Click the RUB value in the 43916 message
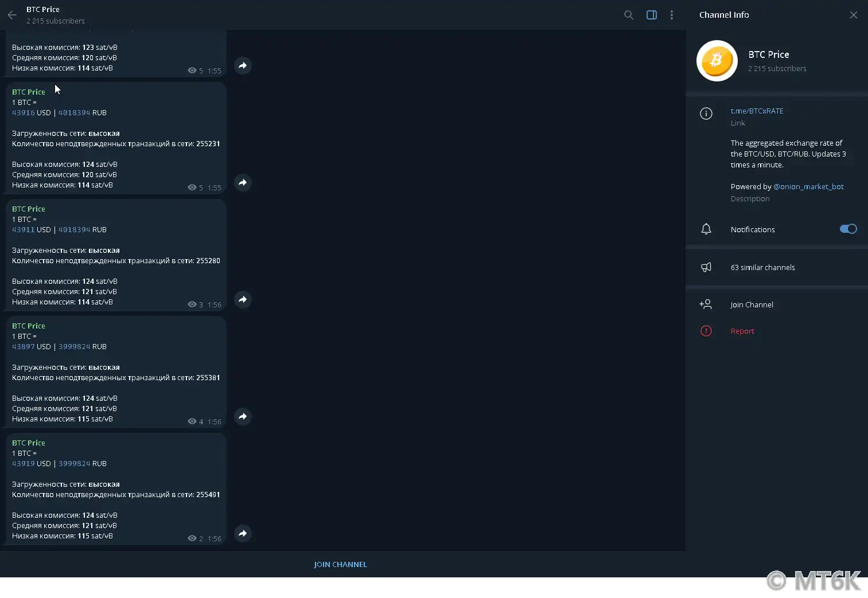 (74, 113)
